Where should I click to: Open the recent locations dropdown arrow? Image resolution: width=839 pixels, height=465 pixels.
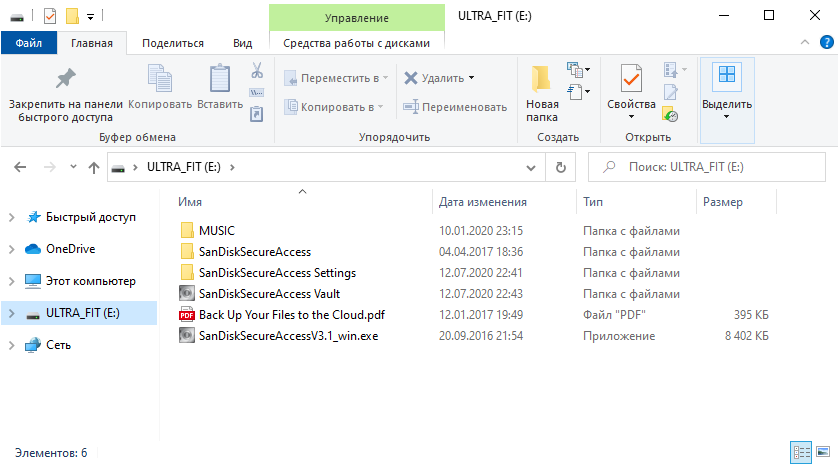pyautogui.click(x=73, y=167)
